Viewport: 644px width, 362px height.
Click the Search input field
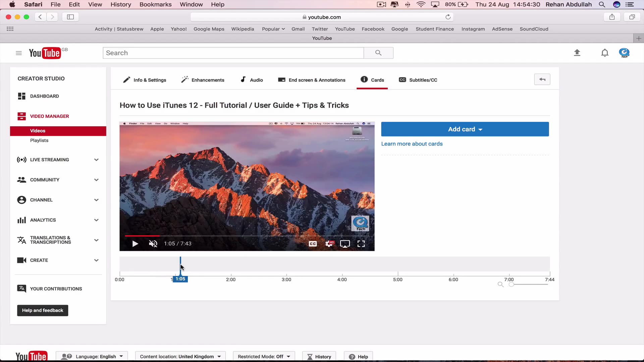click(x=233, y=53)
